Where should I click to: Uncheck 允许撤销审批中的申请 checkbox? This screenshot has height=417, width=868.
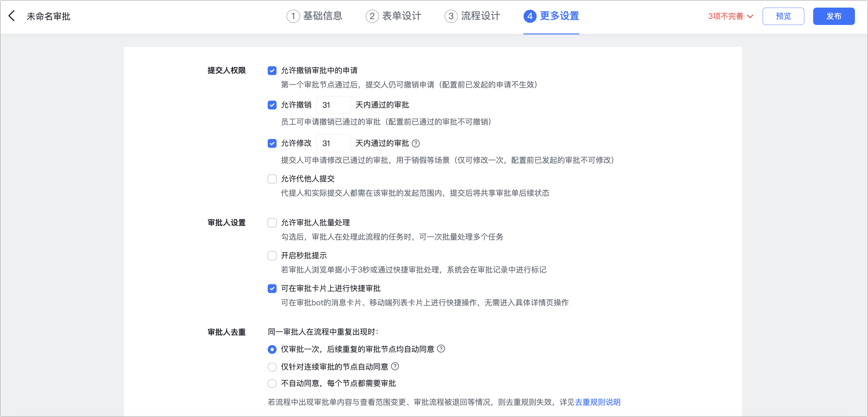[272, 70]
